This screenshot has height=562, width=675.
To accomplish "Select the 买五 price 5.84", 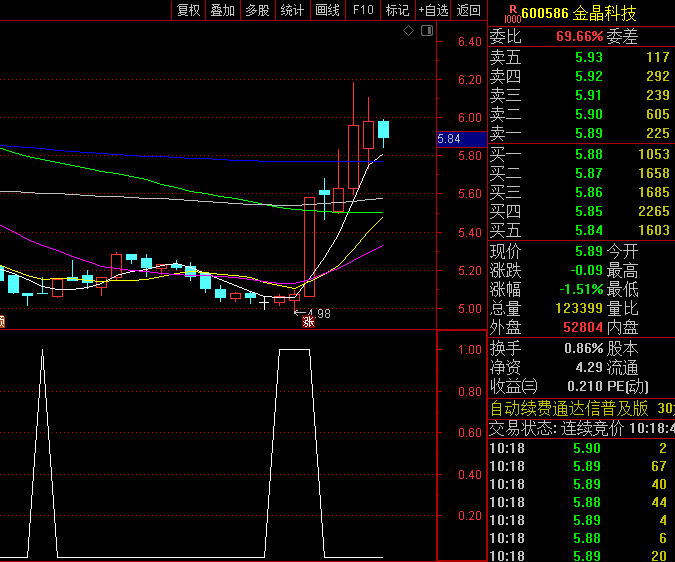I will pos(588,230).
